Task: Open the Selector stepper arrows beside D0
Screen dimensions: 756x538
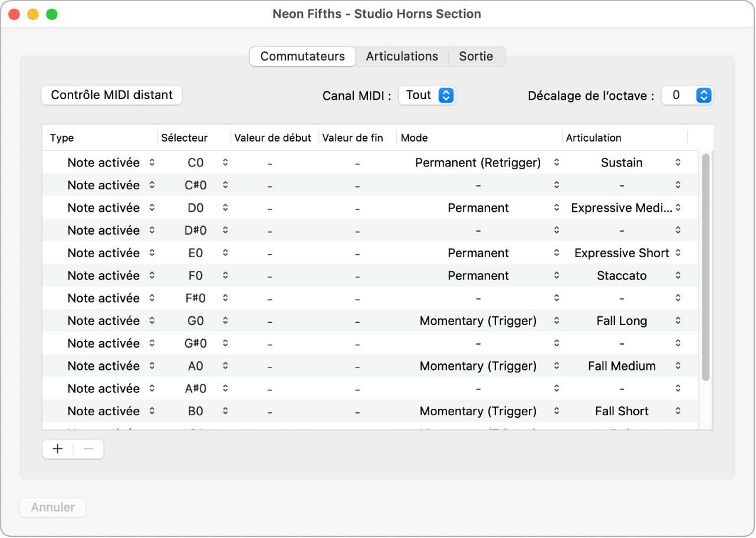Action: tap(225, 208)
